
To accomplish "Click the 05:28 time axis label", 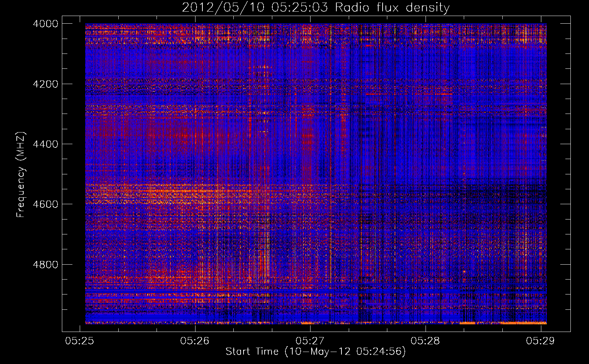I will (x=425, y=341).
